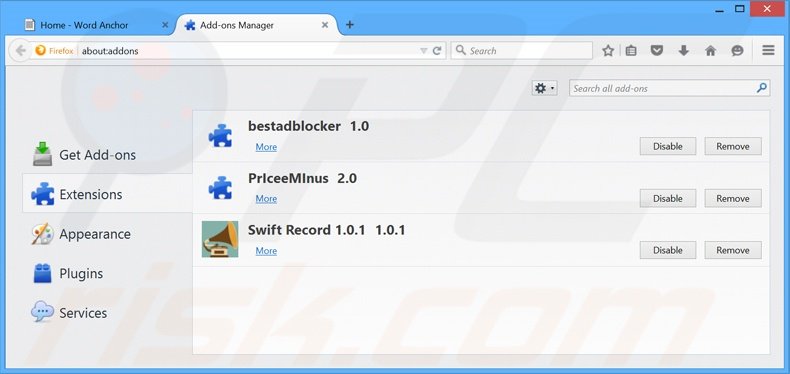Screen dimensions: 790x374
Task: Open the Hello chat smiley icon
Action: 737,50
